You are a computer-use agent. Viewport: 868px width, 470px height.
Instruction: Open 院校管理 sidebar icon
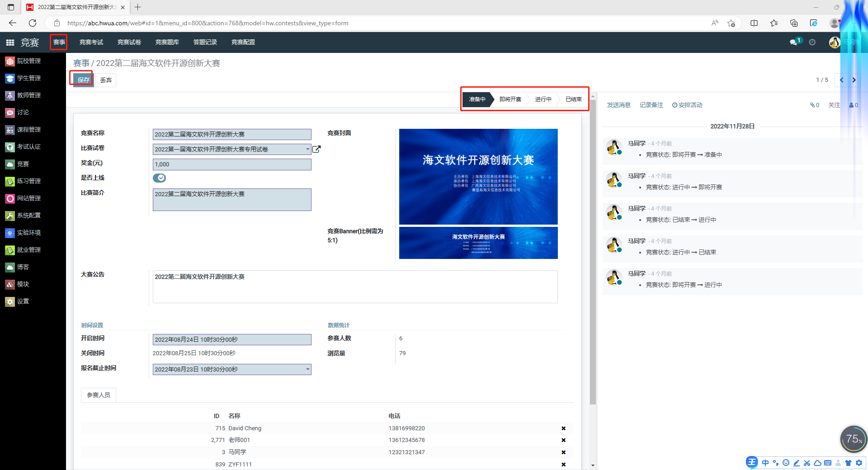click(x=10, y=61)
